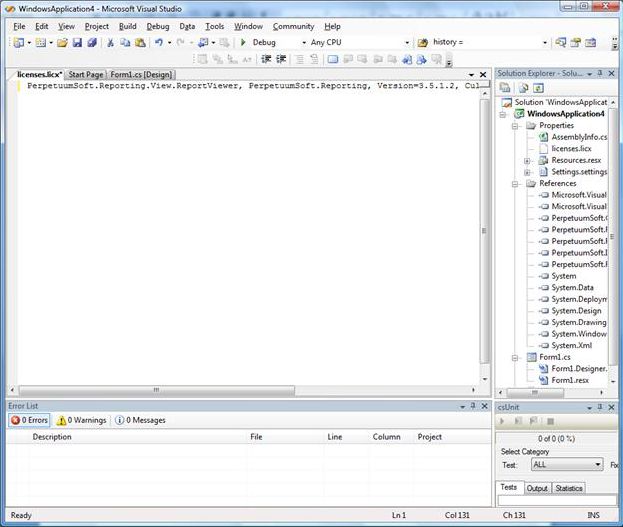Click the editor horizontal scrollbar thumb
The height and width of the screenshot is (527, 623).
click(157, 390)
